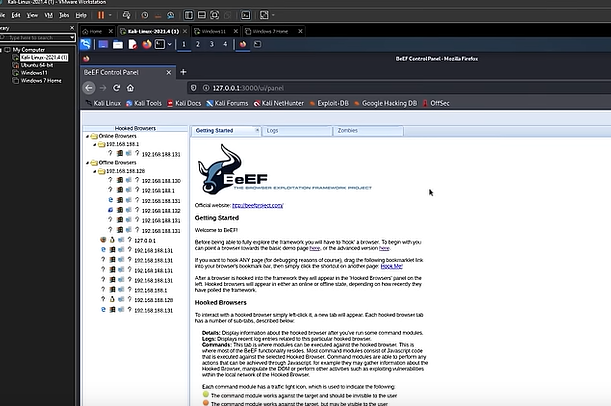Open a new Firefox tab with plus

pos(183,72)
